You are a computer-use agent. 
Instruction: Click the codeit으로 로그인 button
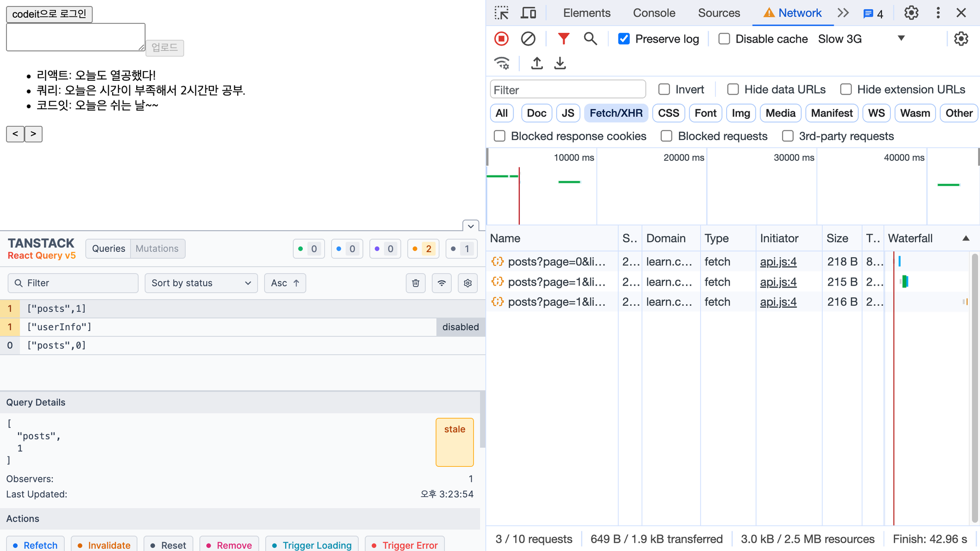click(x=49, y=14)
